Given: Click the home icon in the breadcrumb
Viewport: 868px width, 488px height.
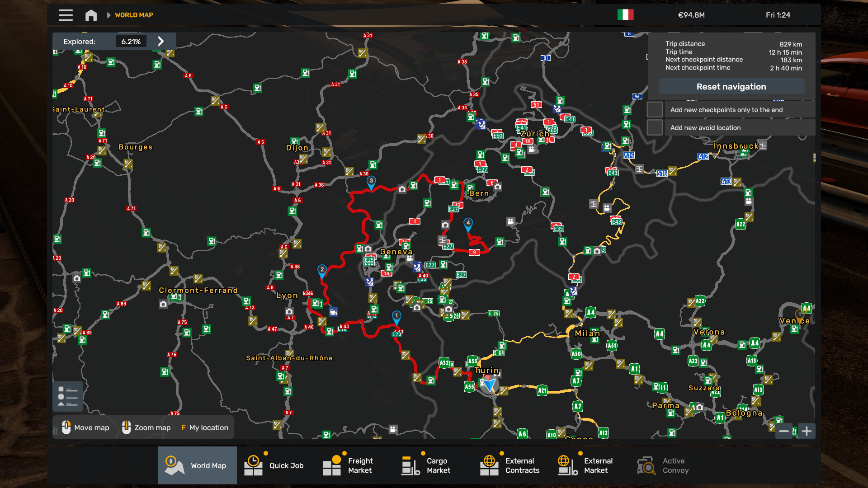Looking at the screenshot, I should click(x=91, y=15).
